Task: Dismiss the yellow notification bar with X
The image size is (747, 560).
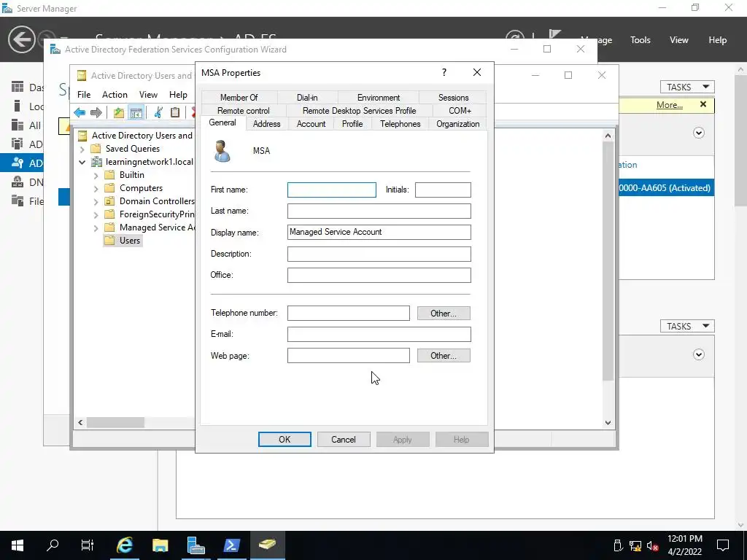Action: 703,104
